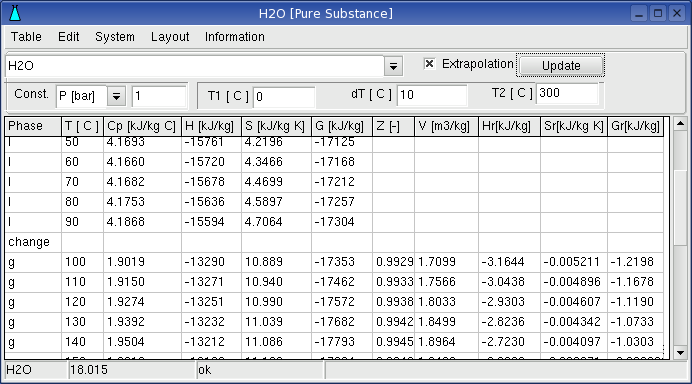Click the Hr[kJ/kg] column header
The height and width of the screenshot is (384, 692).
(x=509, y=126)
